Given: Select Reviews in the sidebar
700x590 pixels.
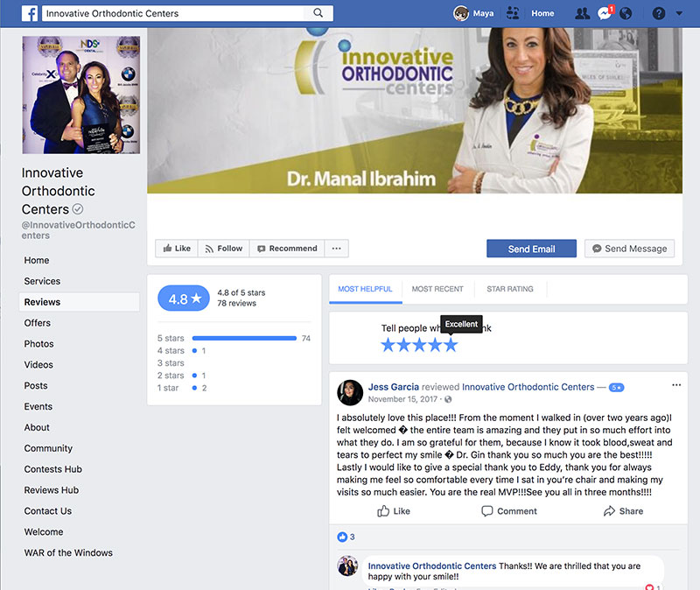Looking at the screenshot, I should tap(79, 302).
